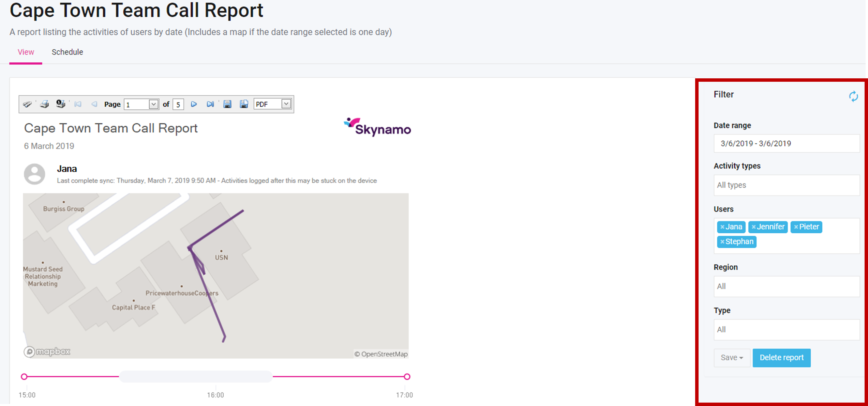Click the binoculars search icon
This screenshot has height=406, width=868.
[28, 104]
